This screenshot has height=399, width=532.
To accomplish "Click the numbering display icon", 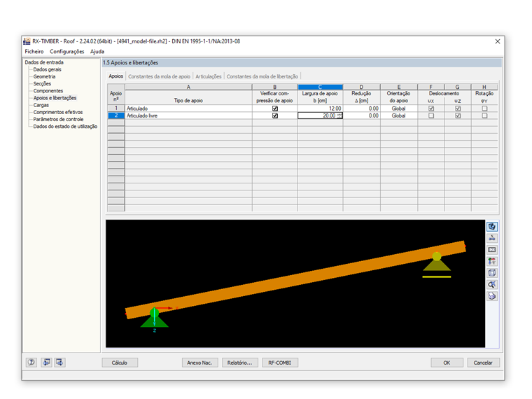I will (x=492, y=250).
